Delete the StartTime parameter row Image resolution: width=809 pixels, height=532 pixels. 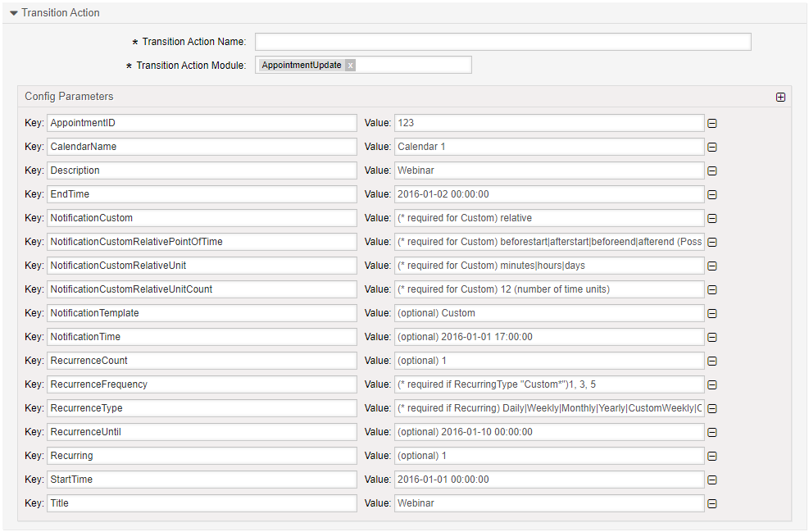click(x=712, y=480)
